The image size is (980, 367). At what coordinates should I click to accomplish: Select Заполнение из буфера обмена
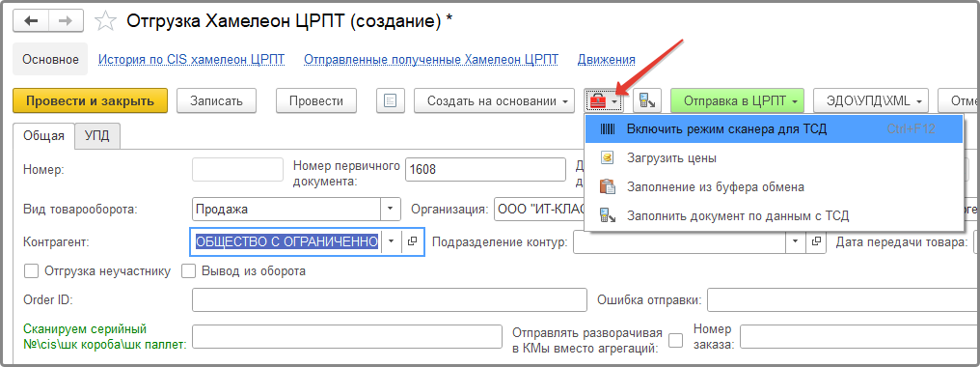[774, 186]
